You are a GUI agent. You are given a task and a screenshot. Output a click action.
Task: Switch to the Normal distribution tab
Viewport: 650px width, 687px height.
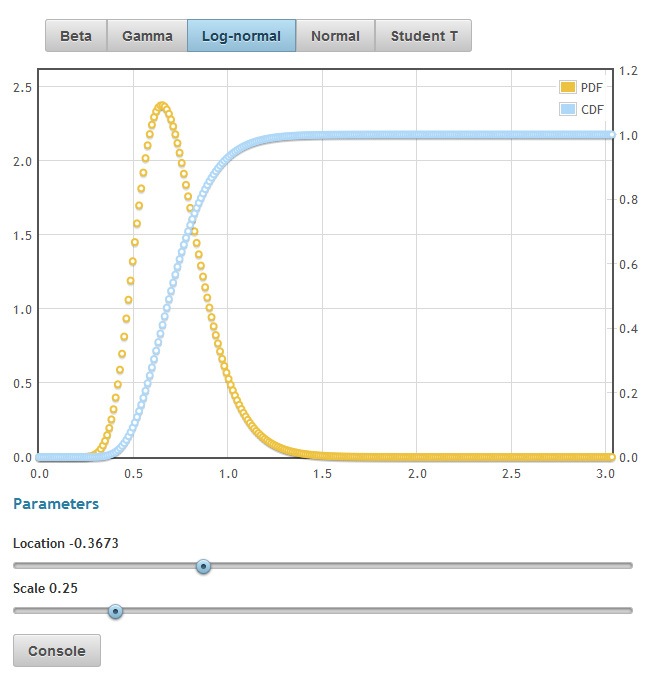click(335, 36)
